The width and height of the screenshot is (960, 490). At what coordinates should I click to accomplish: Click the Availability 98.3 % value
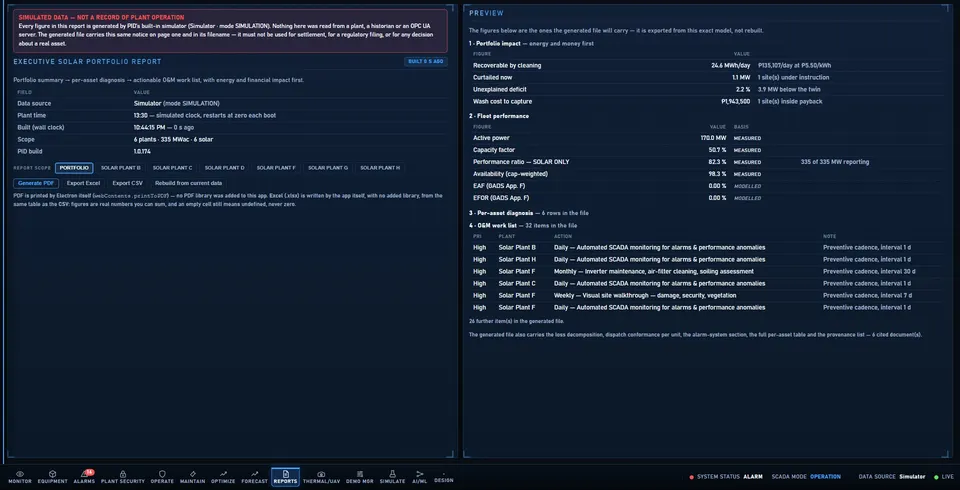pyautogui.click(x=718, y=174)
